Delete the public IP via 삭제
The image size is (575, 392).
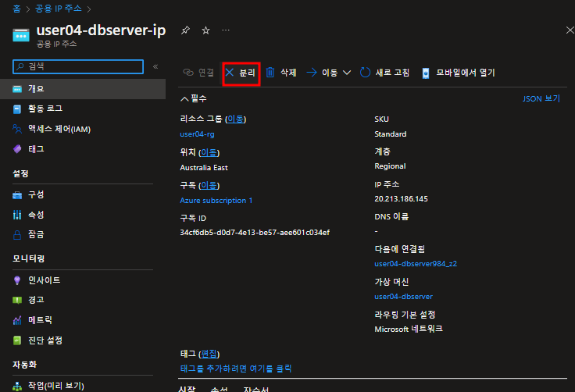pyautogui.click(x=281, y=73)
